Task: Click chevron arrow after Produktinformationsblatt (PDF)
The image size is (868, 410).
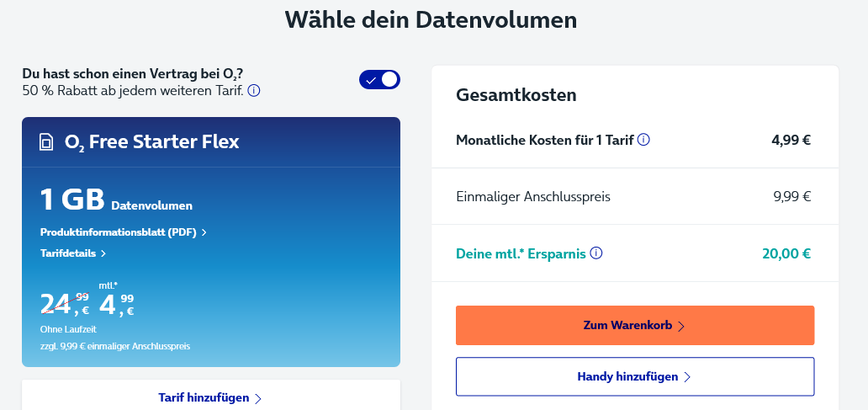Action: pyautogui.click(x=204, y=232)
